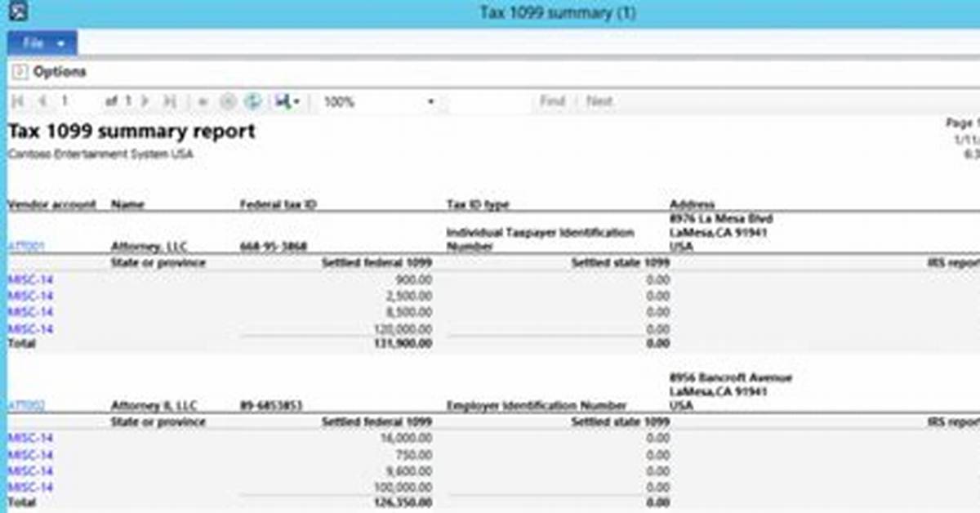Click the Vendor account column header
The image size is (980, 513).
click(51, 204)
